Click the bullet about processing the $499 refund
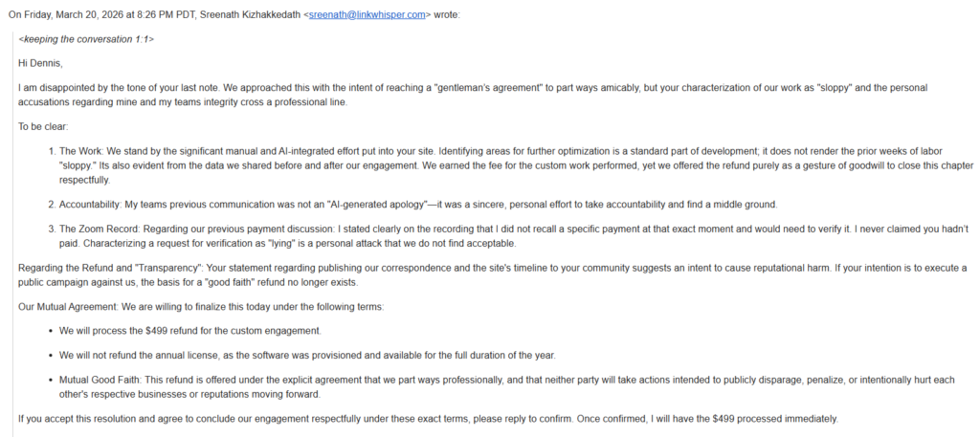Image resolution: width=980 pixels, height=437 pixels. [191, 331]
